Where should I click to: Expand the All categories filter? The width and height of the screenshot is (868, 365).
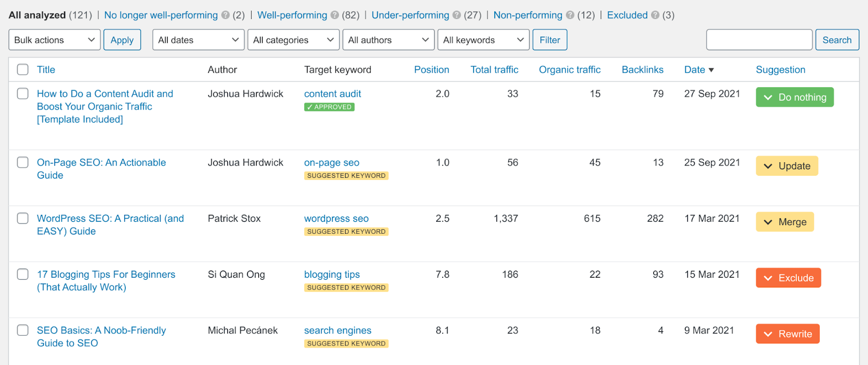pyautogui.click(x=293, y=40)
